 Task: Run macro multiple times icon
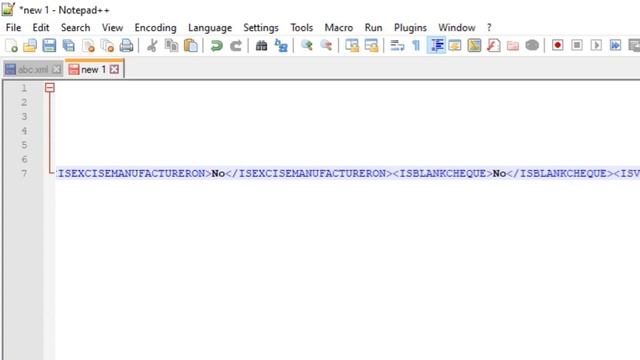point(616,45)
